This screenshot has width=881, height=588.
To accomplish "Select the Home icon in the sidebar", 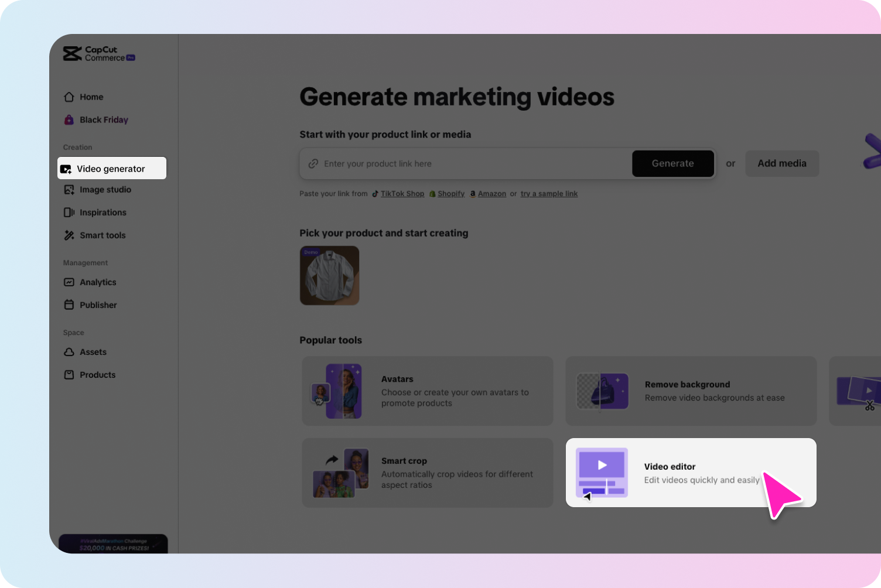I will (x=70, y=97).
